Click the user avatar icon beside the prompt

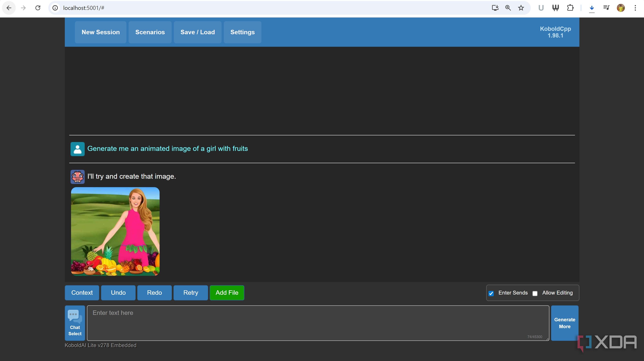tap(77, 149)
